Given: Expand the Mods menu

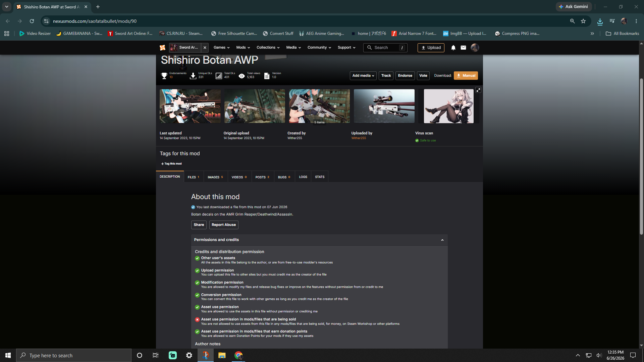Looking at the screenshot, I should tap(243, 48).
